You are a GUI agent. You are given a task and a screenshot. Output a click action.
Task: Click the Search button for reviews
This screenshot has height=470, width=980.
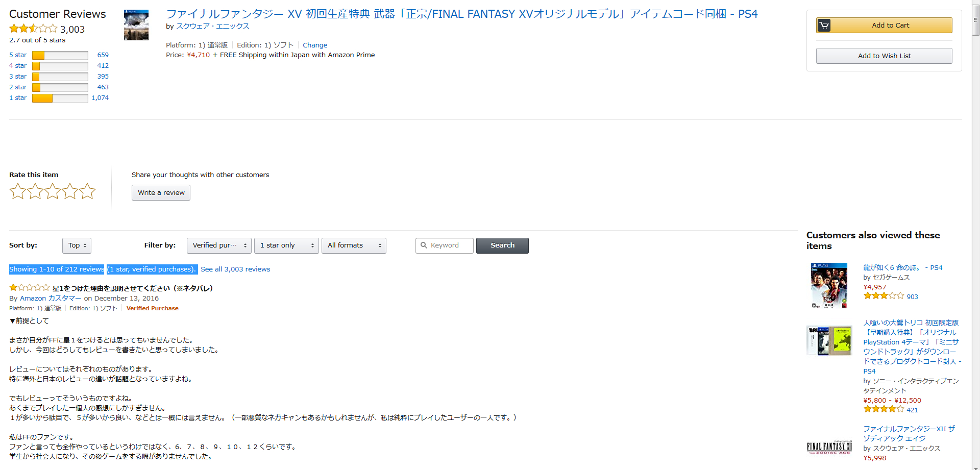[502, 245]
